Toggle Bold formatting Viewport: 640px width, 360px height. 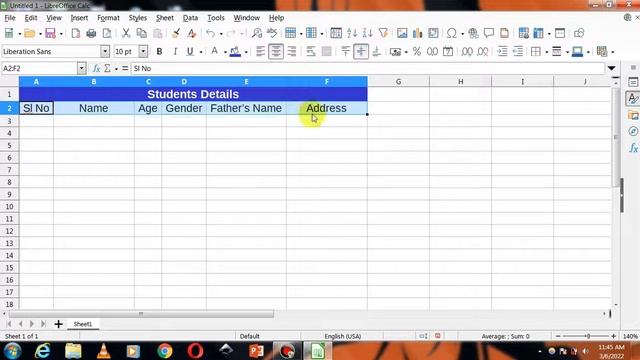159,51
